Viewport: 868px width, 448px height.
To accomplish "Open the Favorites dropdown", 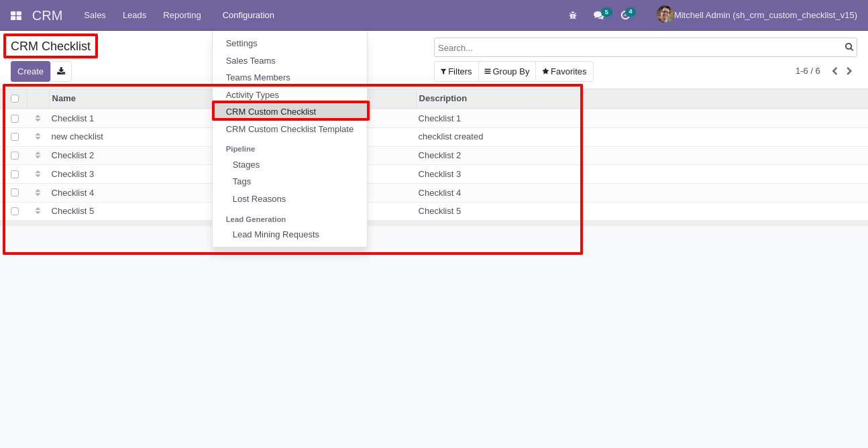I will pos(564,71).
